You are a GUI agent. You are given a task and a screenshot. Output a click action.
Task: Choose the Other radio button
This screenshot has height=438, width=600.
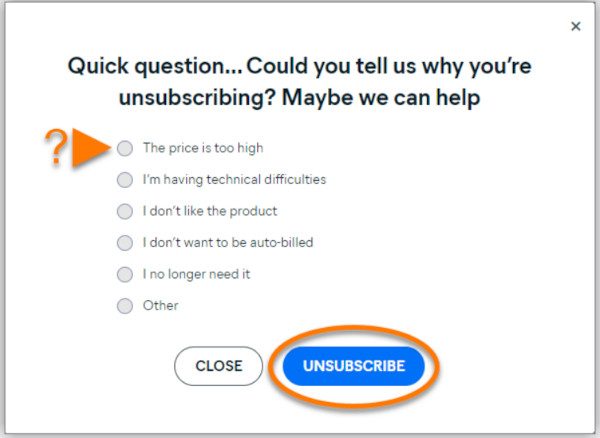tap(125, 306)
